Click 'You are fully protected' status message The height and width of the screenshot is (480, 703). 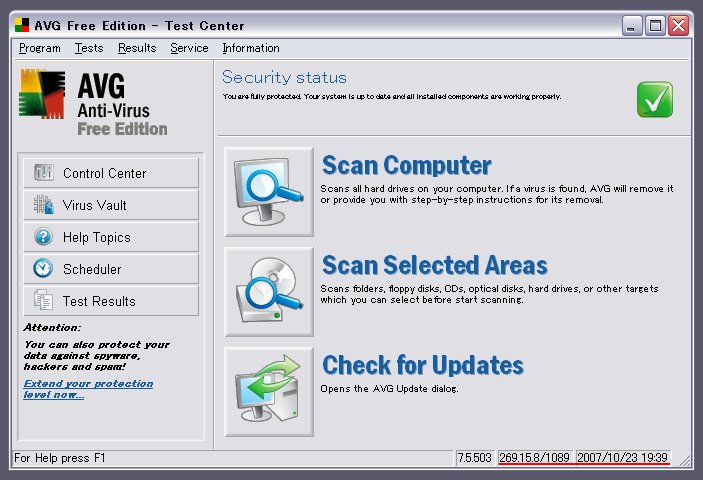(x=392, y=96)
